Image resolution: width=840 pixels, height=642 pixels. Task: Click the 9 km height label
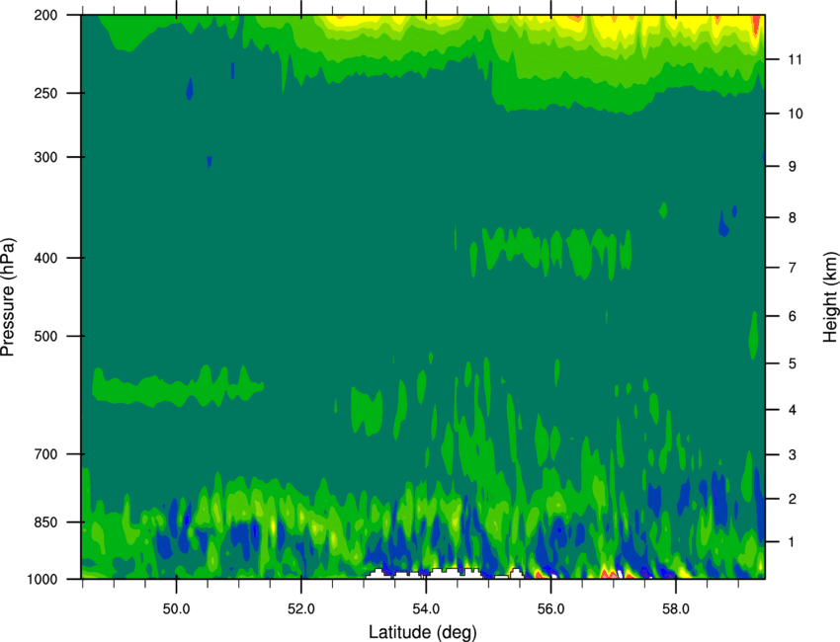tap(792, 166)
